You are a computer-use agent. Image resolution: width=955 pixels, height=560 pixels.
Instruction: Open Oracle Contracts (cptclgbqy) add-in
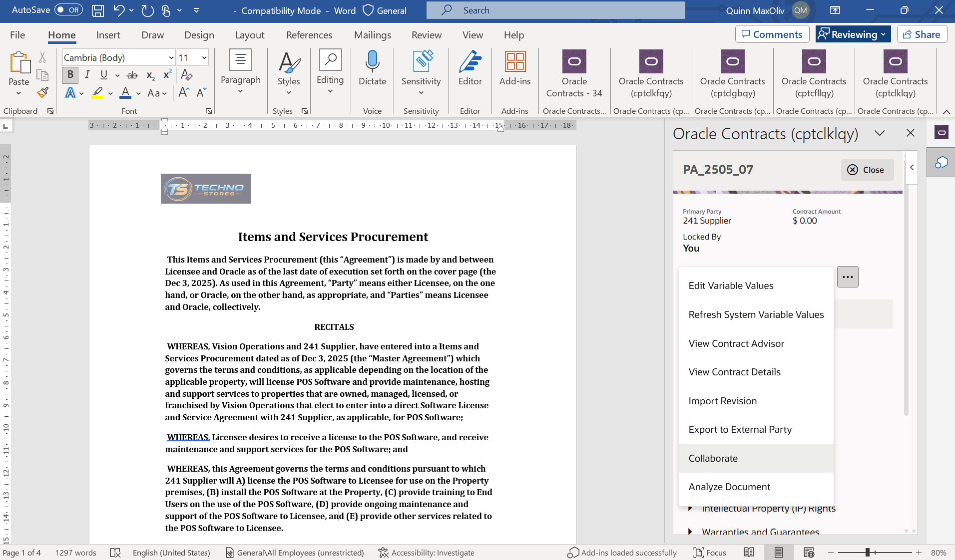[732, 74]
